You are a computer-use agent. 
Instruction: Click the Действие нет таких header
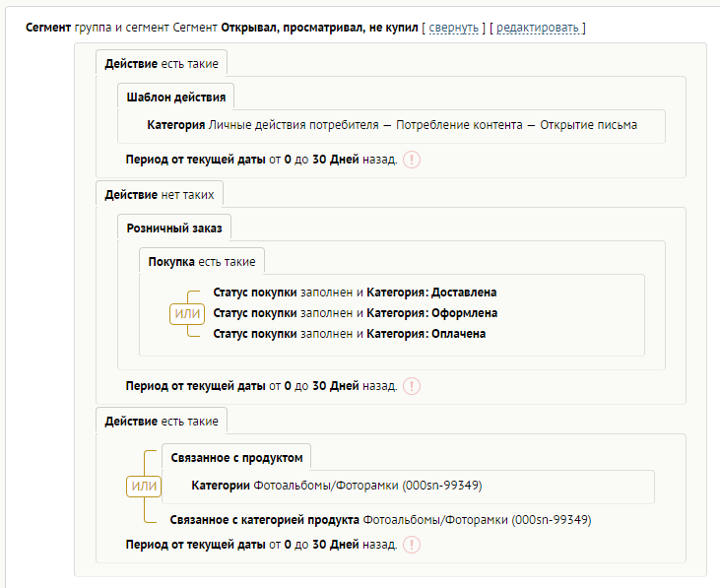tap(160, 194)
